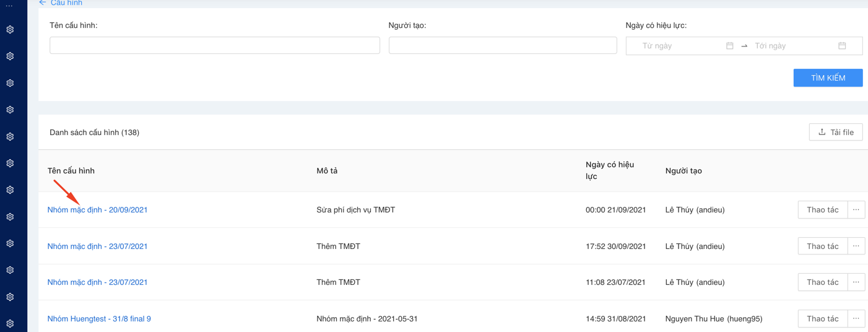Open the calendar icon in Tới ngày field
The width and height of the screenshot is (868, 332).
[842, 46]
